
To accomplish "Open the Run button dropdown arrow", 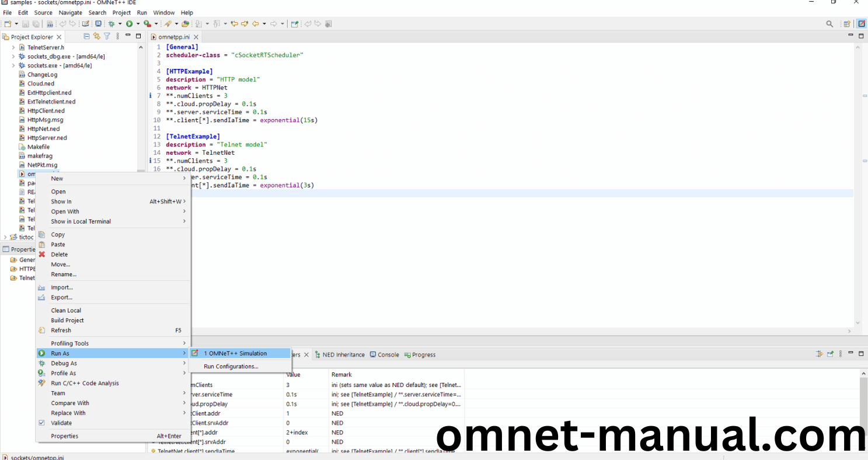I will [x=138, y=23].
